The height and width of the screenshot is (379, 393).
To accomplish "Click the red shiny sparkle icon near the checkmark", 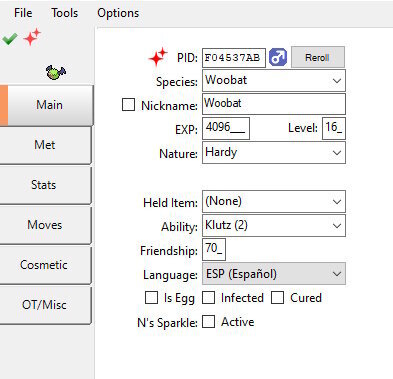I will [x=32, y=37].
